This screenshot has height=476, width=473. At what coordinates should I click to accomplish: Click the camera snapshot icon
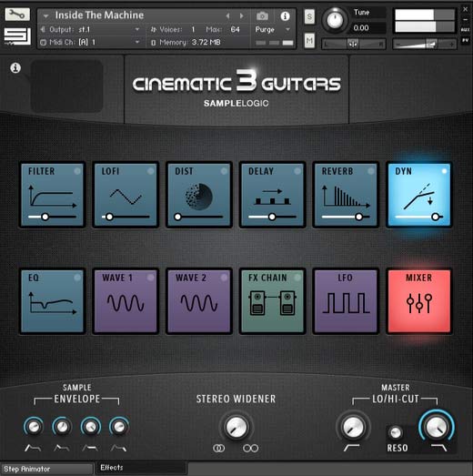tap(262, 15)
